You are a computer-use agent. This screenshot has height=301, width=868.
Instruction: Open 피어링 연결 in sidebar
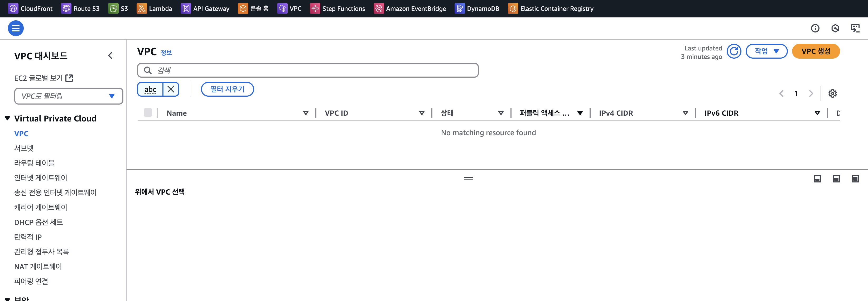tap(31, 281)
